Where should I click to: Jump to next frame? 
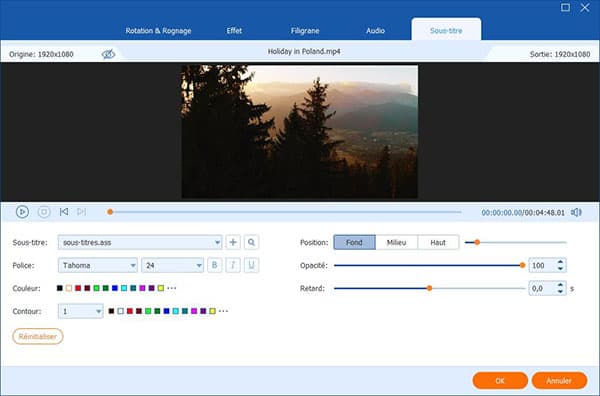pyautogui.click(x=82, y=212)
